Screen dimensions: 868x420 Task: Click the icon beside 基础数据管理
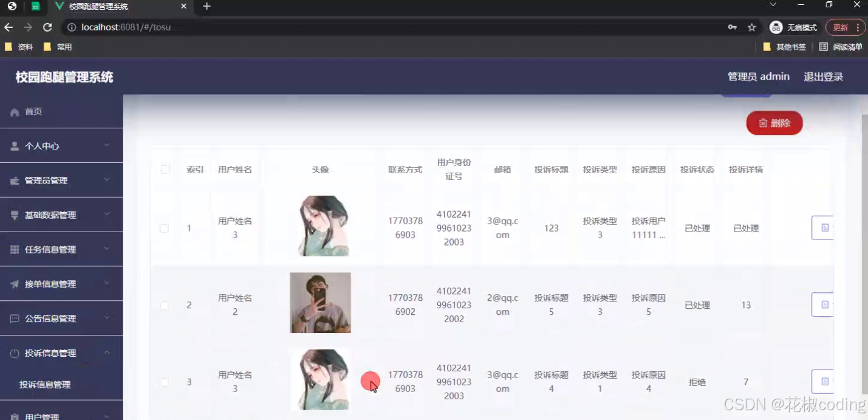15,215
